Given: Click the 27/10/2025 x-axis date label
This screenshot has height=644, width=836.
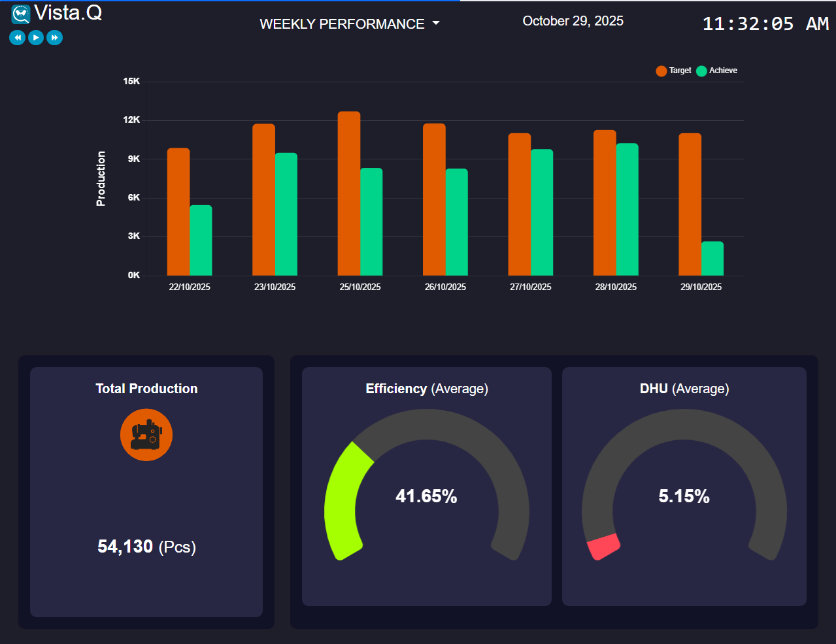Looking at the screenshot, I should 530,287.
